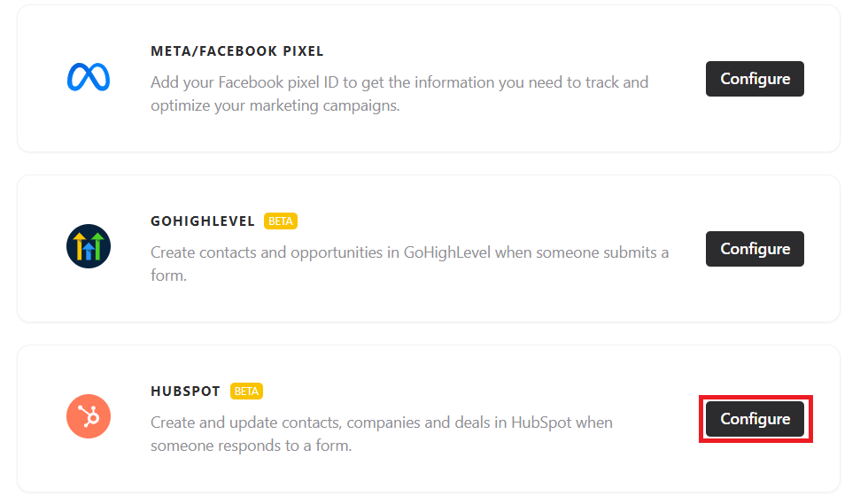The width and height of the screenshot is (860, 504).
Task: Click the Meta infinity logo icon
Action: (x=89, y=78)
